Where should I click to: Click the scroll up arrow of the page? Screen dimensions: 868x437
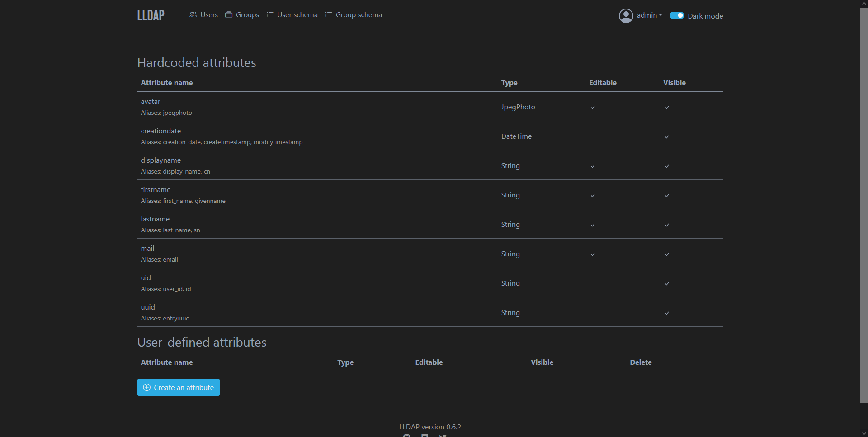point(864,4)
